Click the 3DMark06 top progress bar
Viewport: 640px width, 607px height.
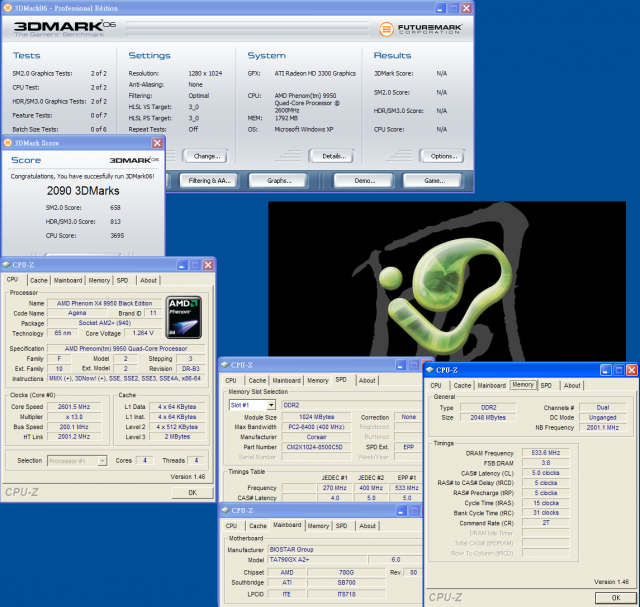point(248,29)
